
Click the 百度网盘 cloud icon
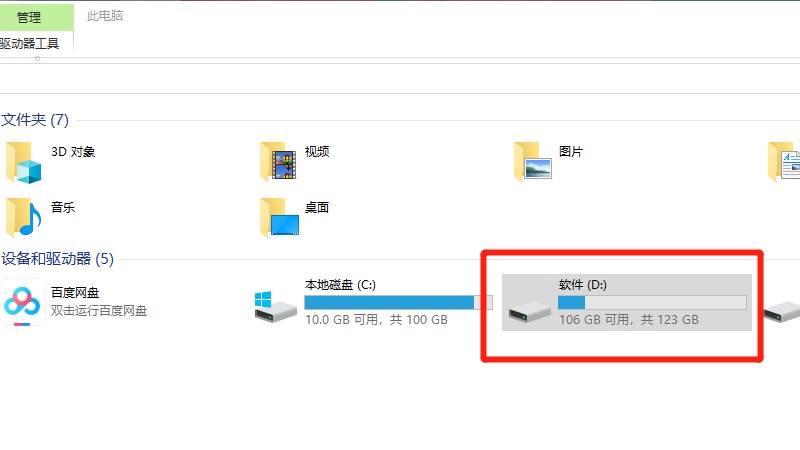[22, 302]
